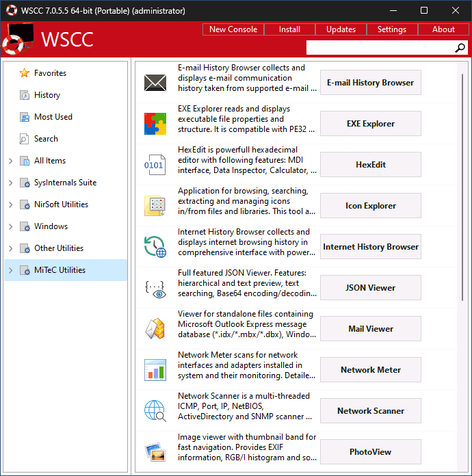Launch JSON Viewer
The image size is (472, 476).
[x=371, y=287]
